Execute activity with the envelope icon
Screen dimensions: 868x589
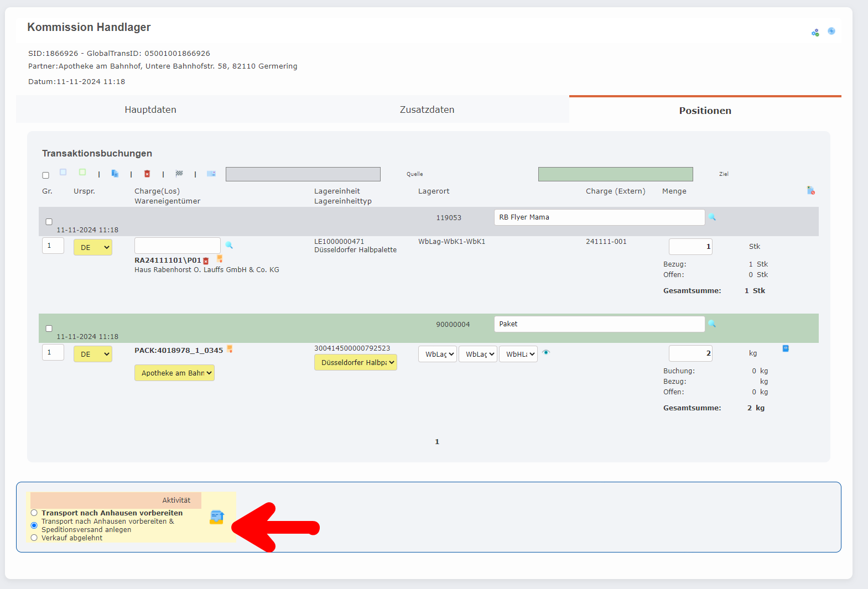pos(217,518)
